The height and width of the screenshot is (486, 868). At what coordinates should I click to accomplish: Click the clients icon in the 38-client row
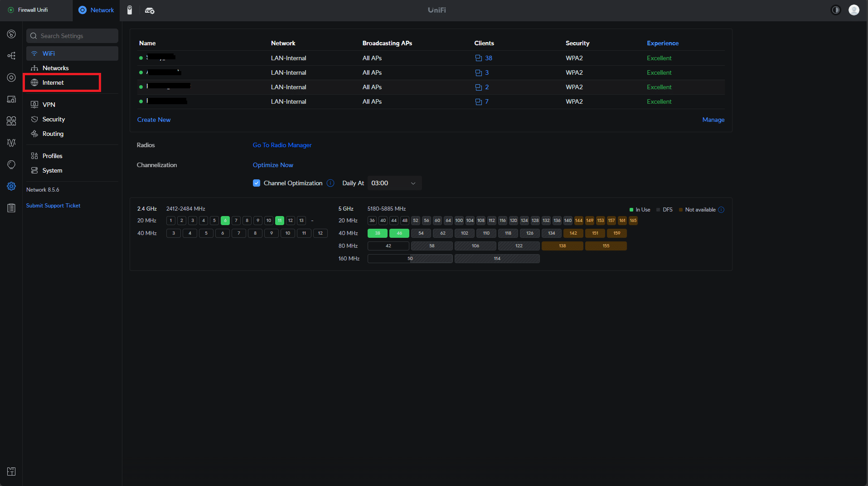click(478, 58)
